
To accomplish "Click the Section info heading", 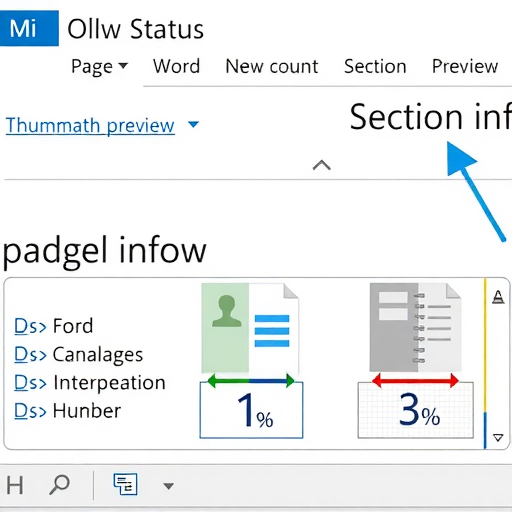I will click(430, 117).
